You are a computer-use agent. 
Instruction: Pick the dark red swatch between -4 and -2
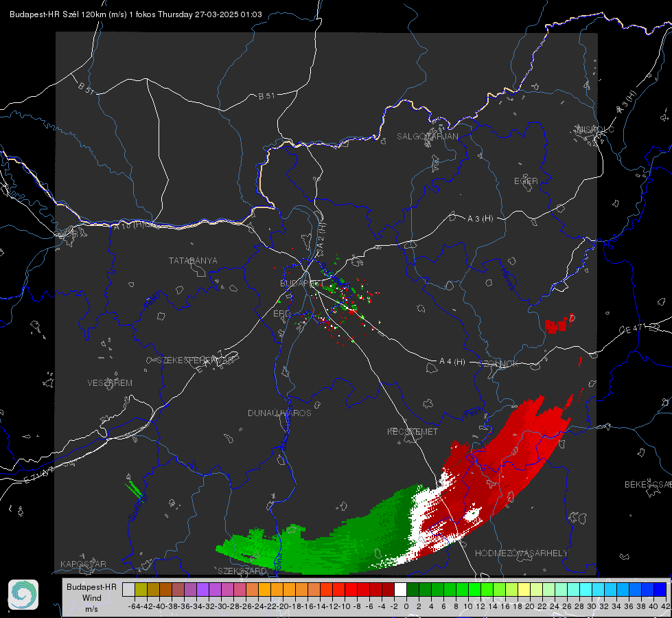388,589
